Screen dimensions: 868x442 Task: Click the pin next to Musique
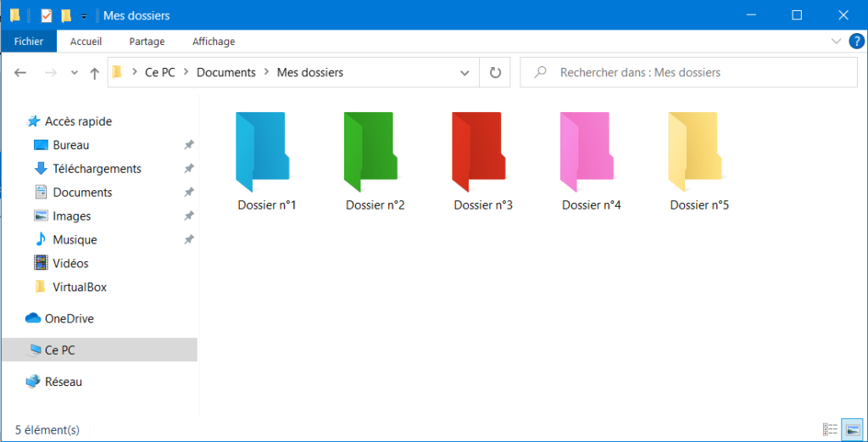point(189,239)
